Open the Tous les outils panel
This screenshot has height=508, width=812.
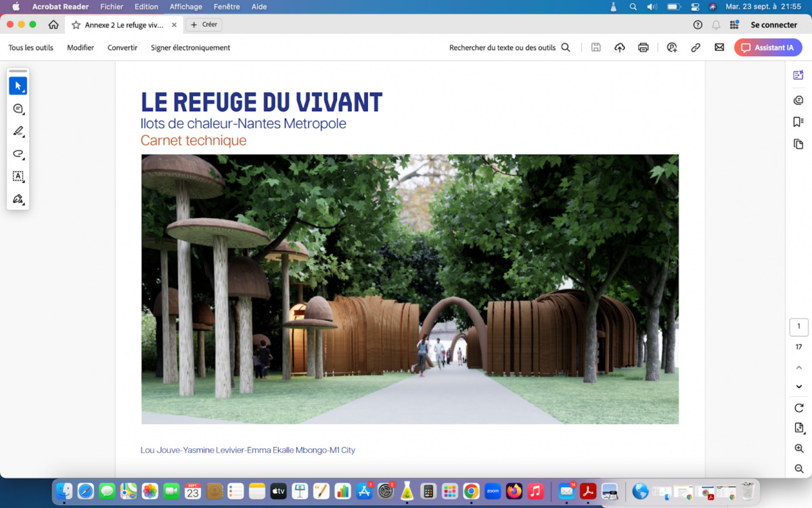(30, 47)
